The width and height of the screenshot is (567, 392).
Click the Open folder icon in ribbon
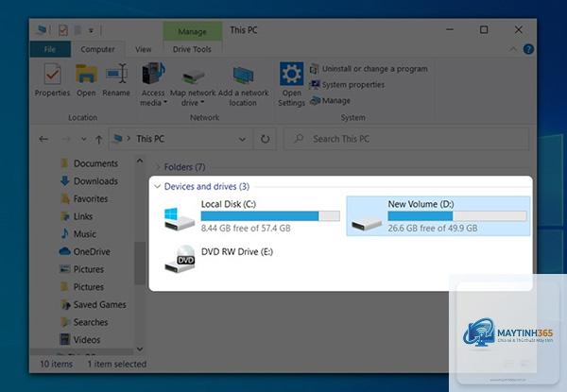pyautogui.click(x=86, y=74)
